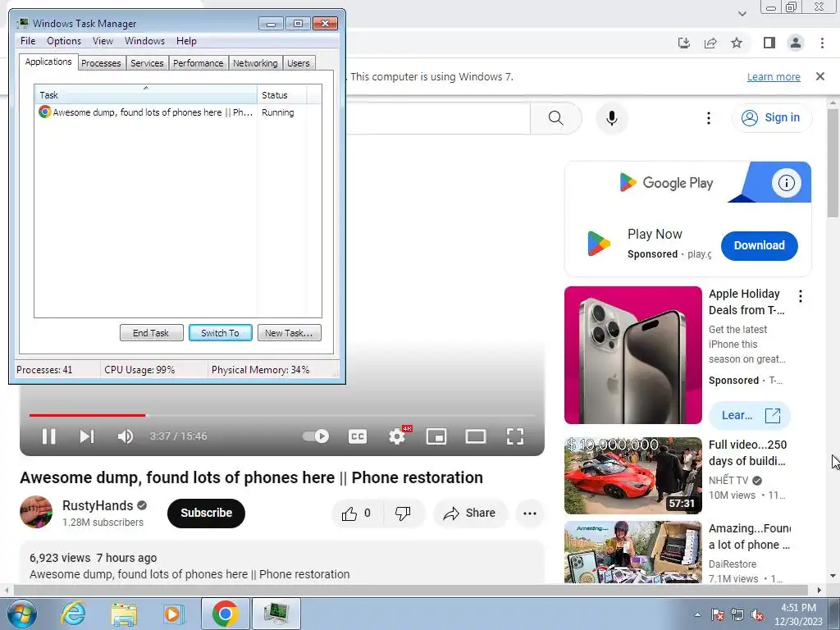Click End Task button
This screenshot has width=840, height=630.
151,333
